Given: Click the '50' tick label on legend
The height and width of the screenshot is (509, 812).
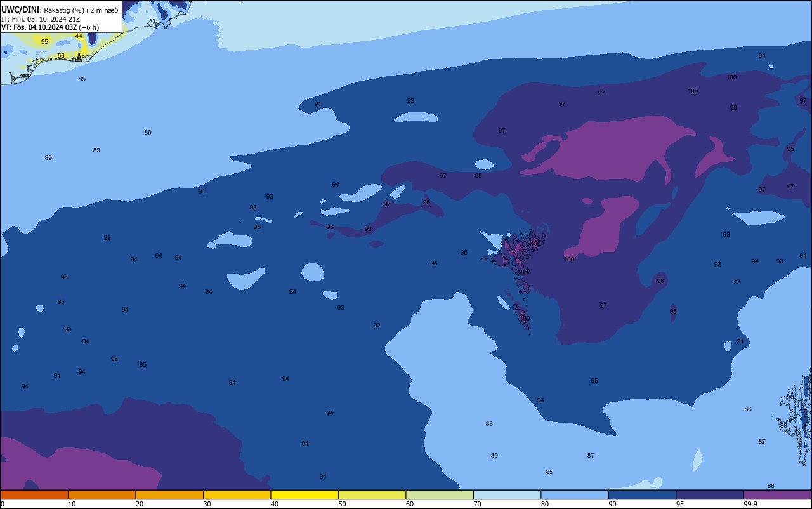Looking at the screenshot, I should point(342,504).
